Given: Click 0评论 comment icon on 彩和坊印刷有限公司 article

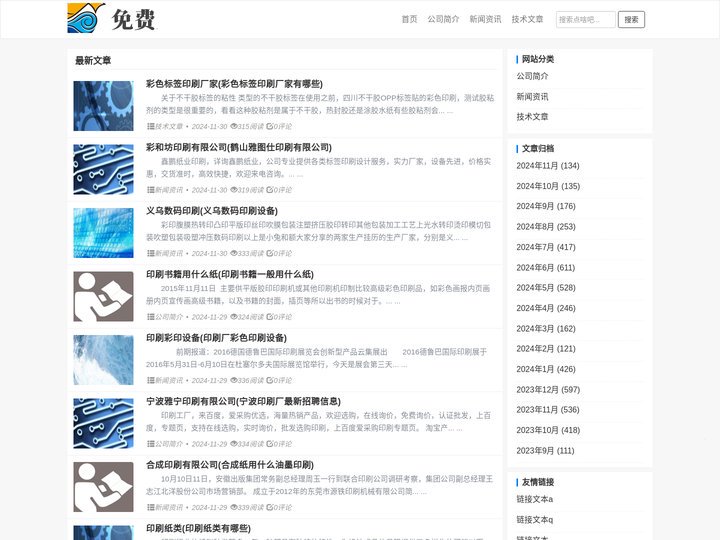Looking at the screenshot, I should (x=270, y=189).
